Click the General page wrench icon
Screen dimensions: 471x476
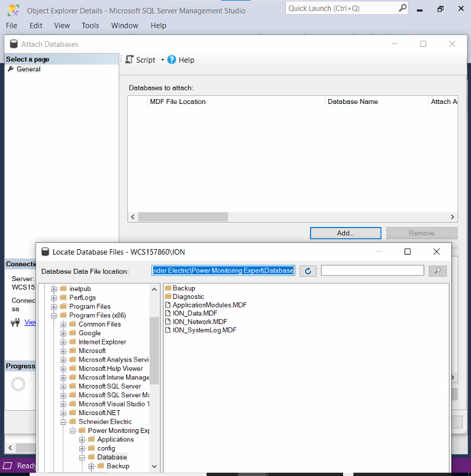[x=10, y=69]
